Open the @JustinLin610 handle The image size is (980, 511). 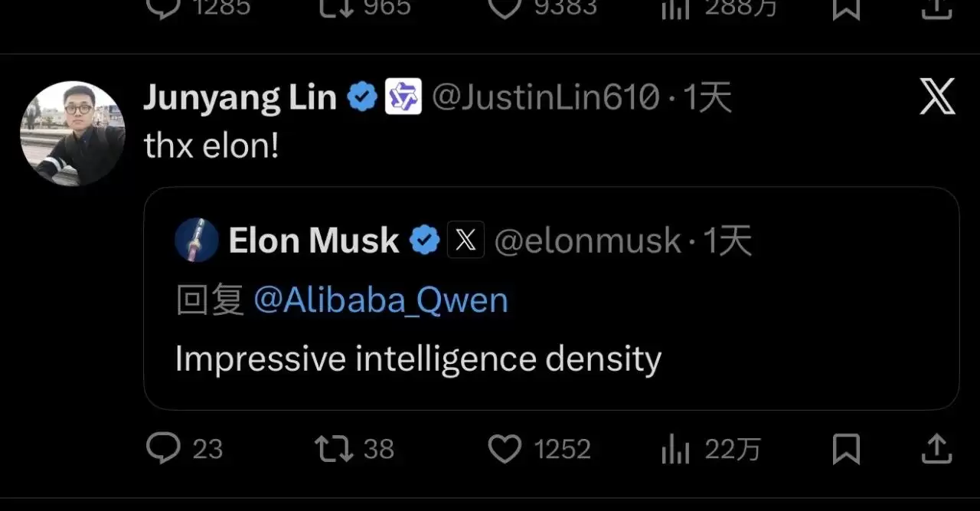pyautogui.click(x=545, y=97)
